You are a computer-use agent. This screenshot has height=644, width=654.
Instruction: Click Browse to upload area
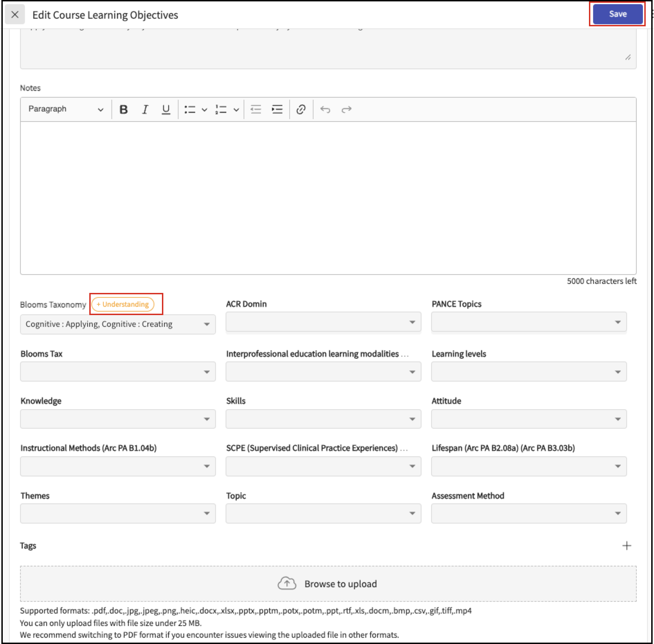[328, 584]
